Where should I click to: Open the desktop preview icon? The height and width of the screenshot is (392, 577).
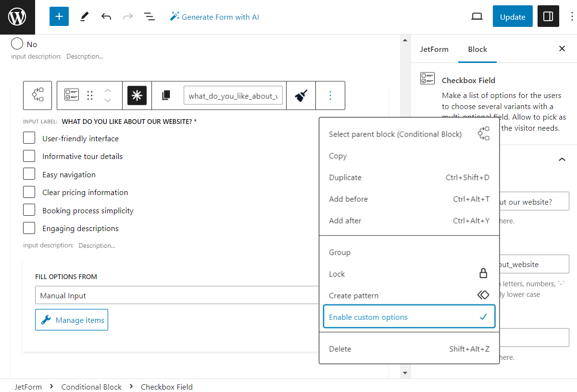point(477,16)
